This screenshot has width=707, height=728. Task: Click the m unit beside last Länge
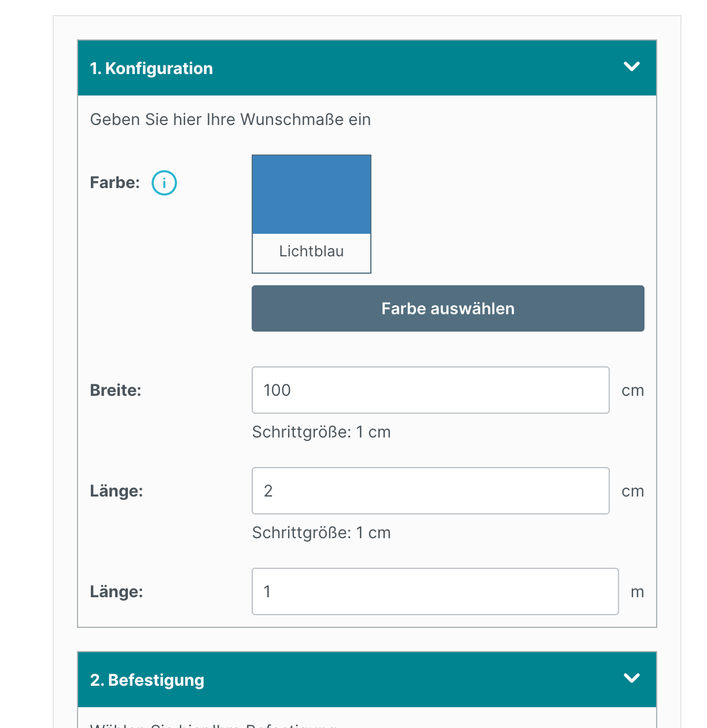(637, 592)
